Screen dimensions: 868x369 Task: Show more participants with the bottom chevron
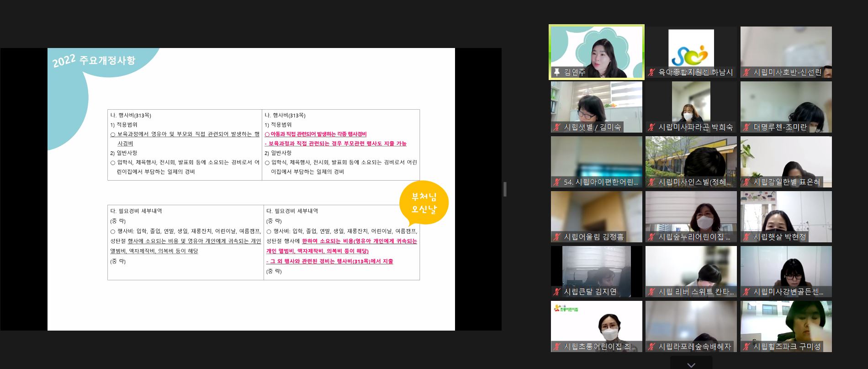(691, 364)
